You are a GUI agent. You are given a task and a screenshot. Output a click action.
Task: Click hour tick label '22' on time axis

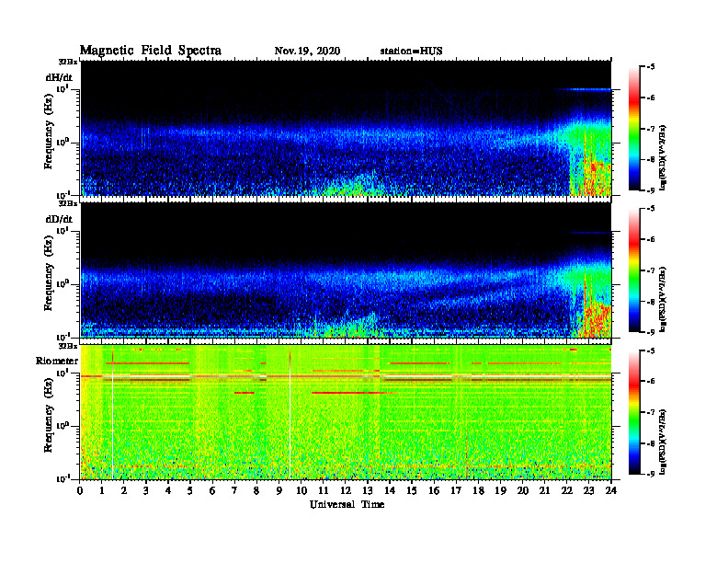coord(567,491)
